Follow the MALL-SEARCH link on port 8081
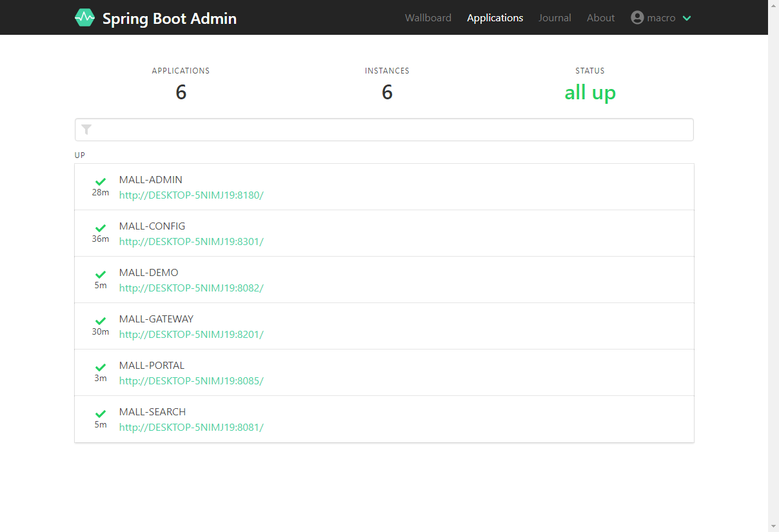This screenshot has height=532, width=779. pyautogui.click(x=191, y=428)
